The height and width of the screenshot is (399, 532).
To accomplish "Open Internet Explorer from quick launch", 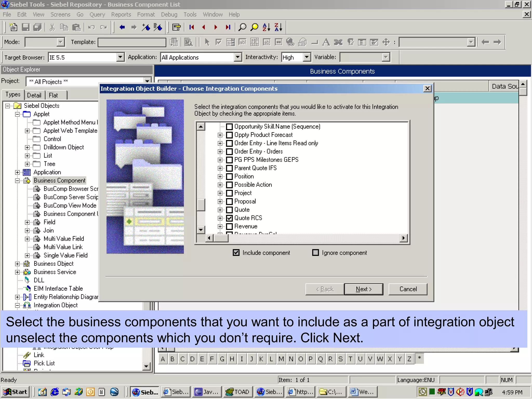I will [x=55, y=392].
